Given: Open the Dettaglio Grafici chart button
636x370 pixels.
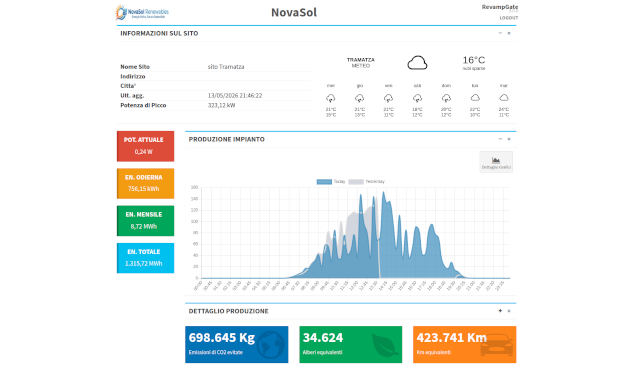Looking at the screenshot, I should point(496,162).
